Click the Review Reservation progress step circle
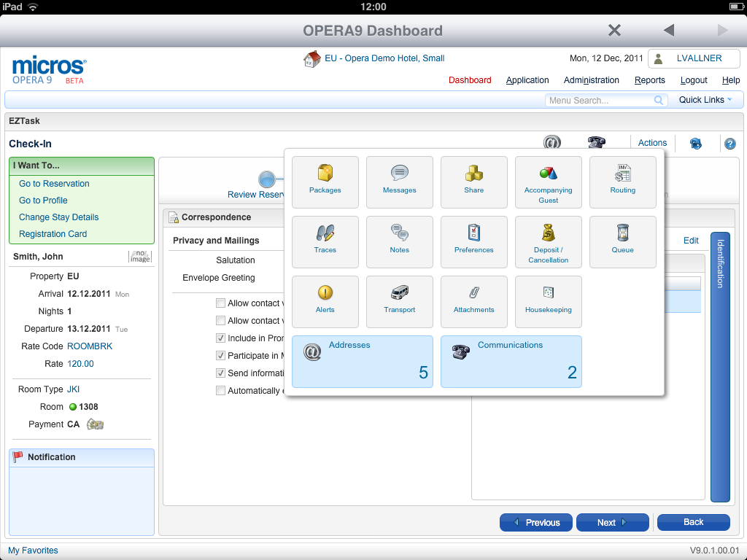The width and height of the screenshot is (747, 560). tap(267, 179)
